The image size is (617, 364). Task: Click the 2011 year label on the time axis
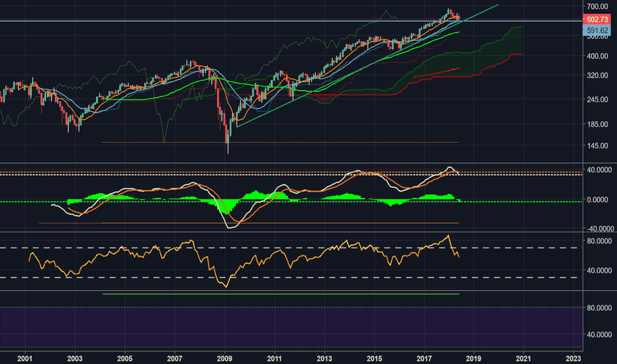[274, 359]
